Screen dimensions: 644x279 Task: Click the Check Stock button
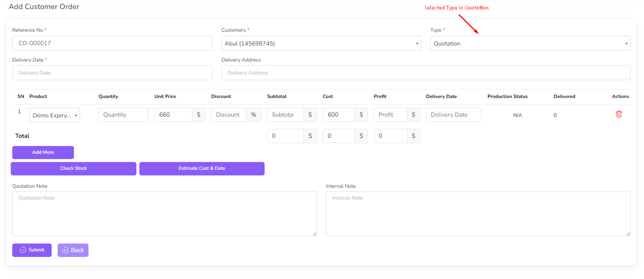click(x=73, y=169)
